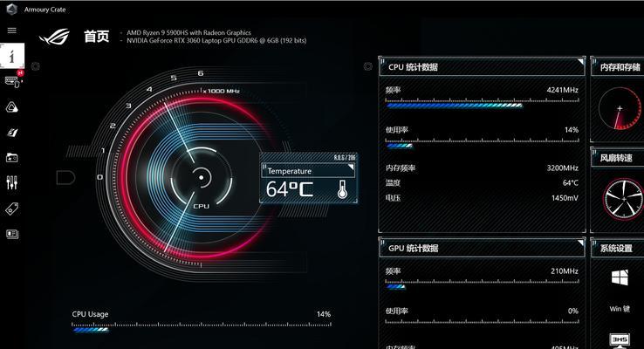Click the AMD Ryzen 9 5900HS text
This screenshot has width=644, height=349.
188,32
